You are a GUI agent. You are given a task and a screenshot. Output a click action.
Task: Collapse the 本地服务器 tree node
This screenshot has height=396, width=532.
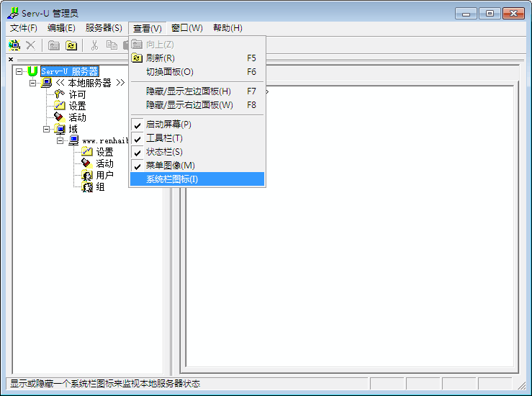coord(32,83)
